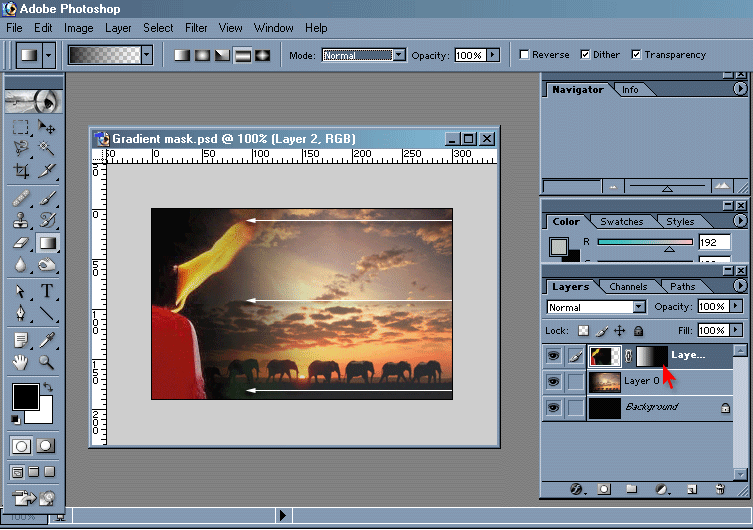The height and width of the screenshot is (530, 753).
Task: Select the Rectangular Marquee tool
Action: [x=20, y=127]
